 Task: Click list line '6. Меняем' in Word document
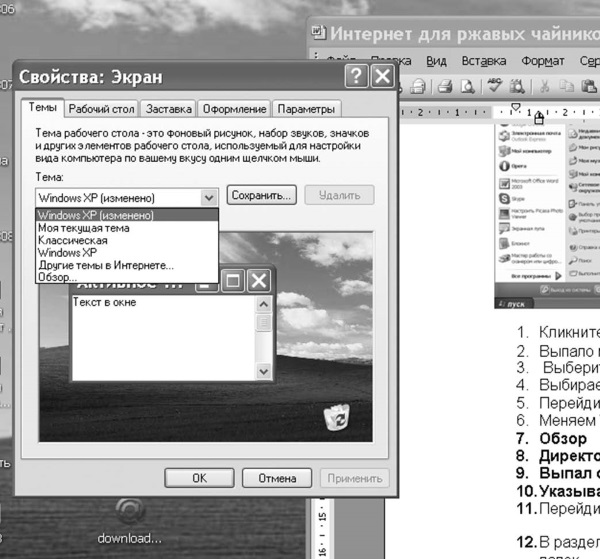(x=558, y=420)
